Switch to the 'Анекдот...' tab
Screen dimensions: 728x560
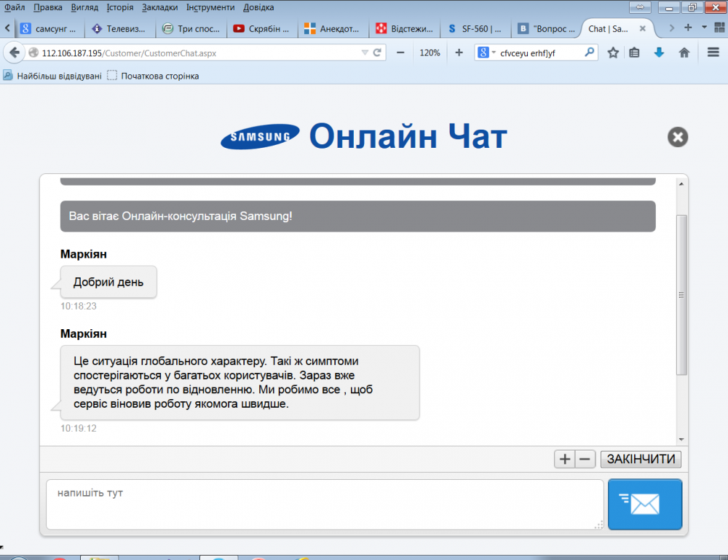[x=333, y=28]
